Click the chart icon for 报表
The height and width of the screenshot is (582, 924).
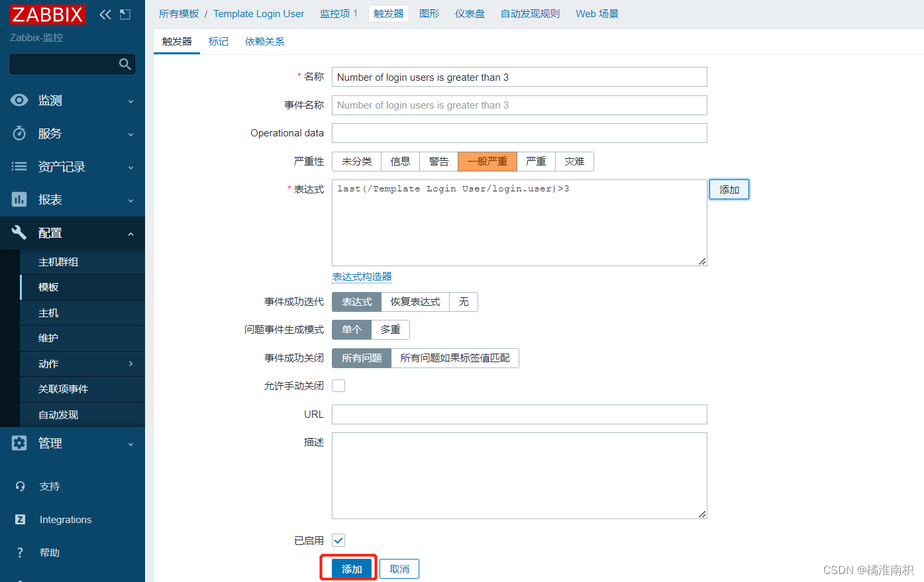[x=19, y=199]
